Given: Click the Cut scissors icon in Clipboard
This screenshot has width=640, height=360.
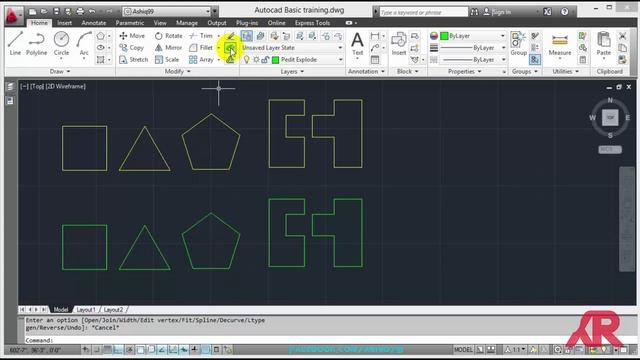Looking at the screenshot, I should 622,36.
